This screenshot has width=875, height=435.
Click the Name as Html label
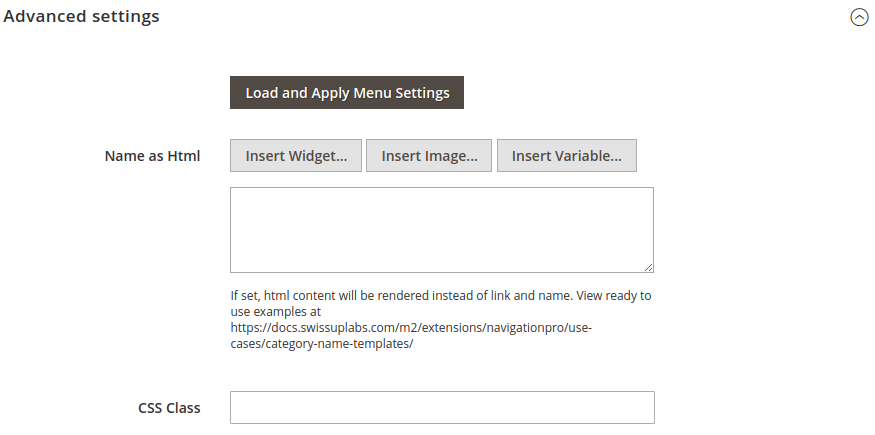[152, 156]
